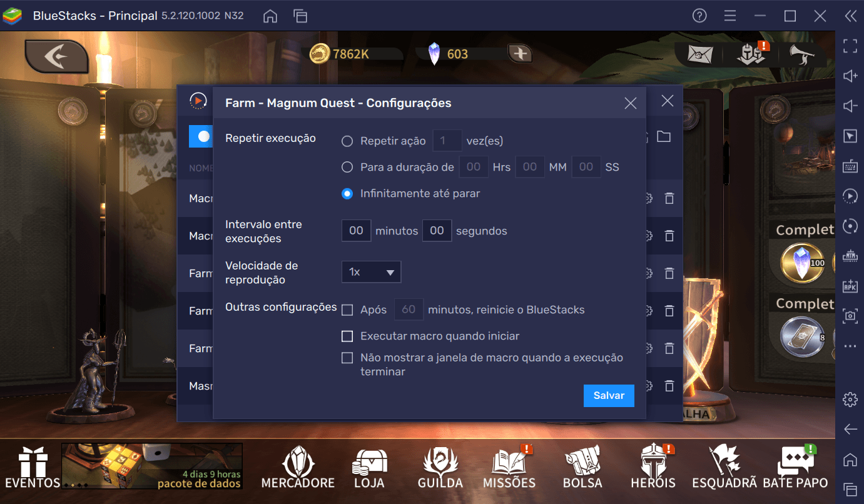Show more sidebar options (three dots)
Viewport: 864px width, 504px height.
pyautogui.click(x=850, y=346)
